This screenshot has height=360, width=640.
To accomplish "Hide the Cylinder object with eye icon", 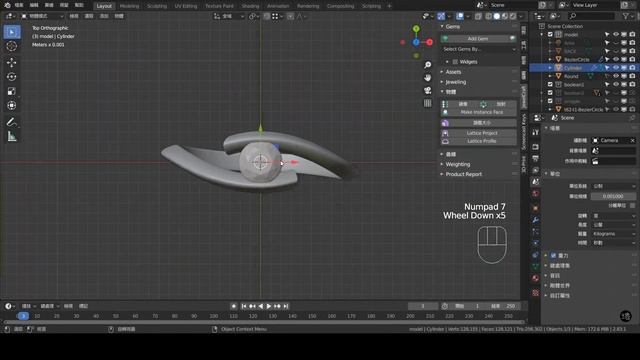I will [x=616, y=68].
